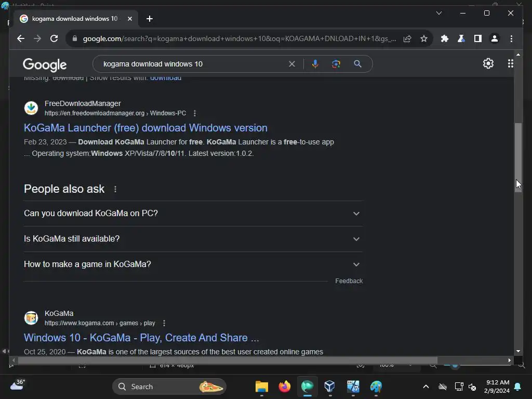
Task: Click the OneDrive cloud tray icon
Action: (x=443, y=387)
